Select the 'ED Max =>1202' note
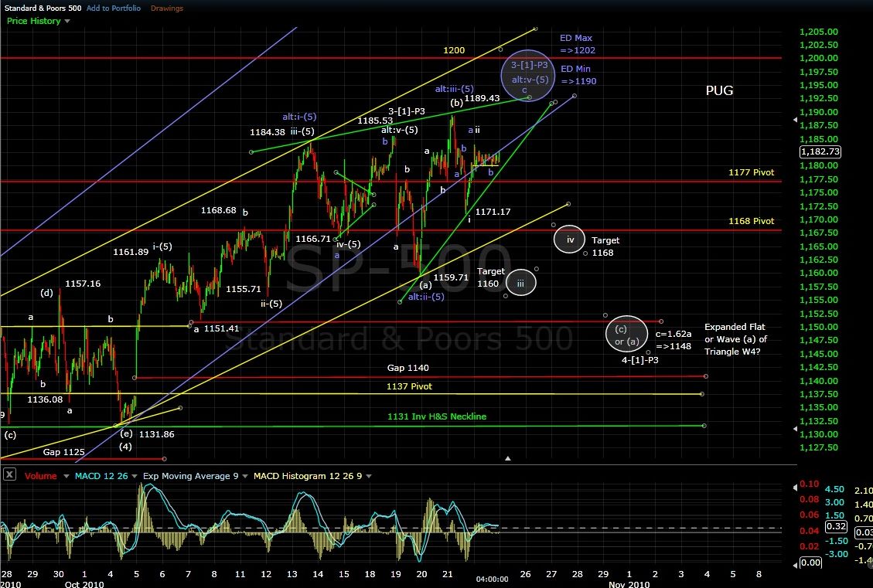 [x=578, y=44]
